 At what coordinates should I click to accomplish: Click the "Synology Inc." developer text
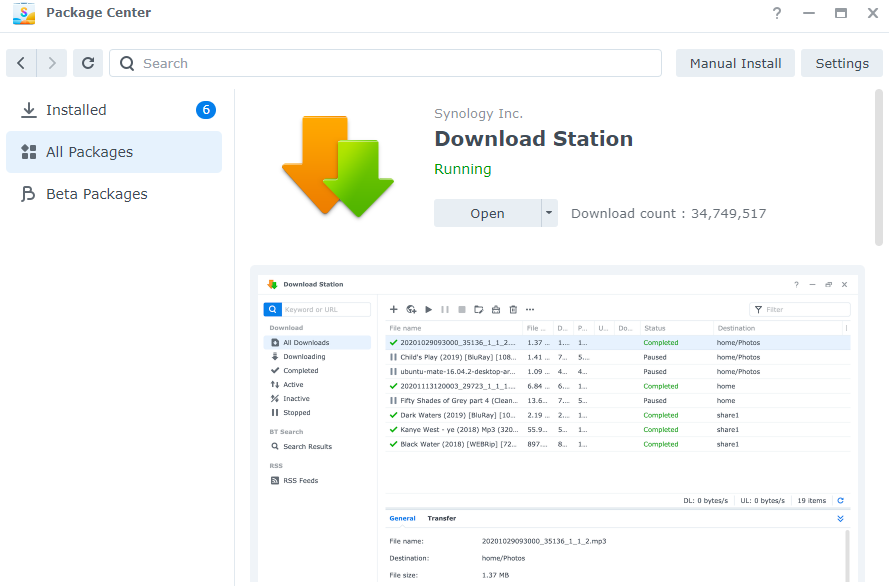(479, 113)
